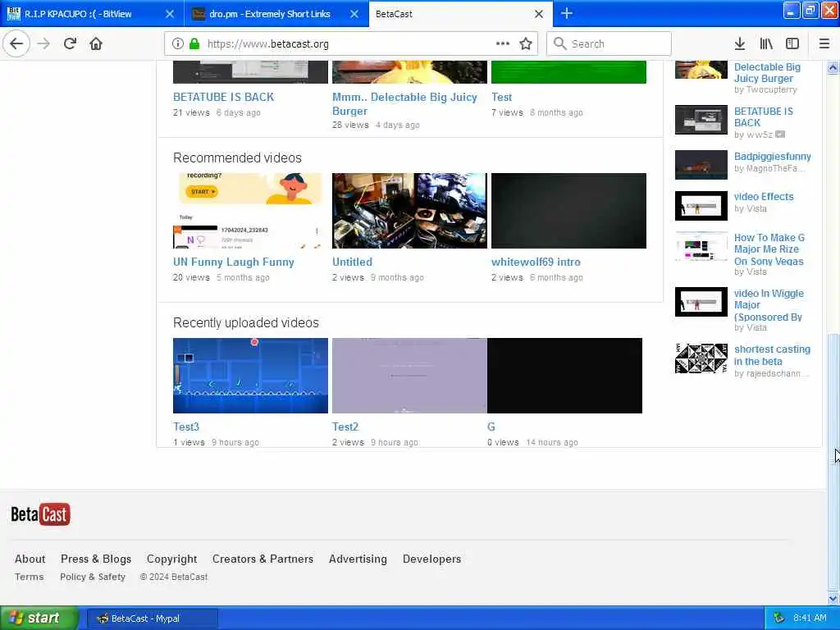The height and width of the screenshot is (630, 840).
Task: Click the page scrollbar up arrow
Action: pyautogui.click(x=833, y=67)
